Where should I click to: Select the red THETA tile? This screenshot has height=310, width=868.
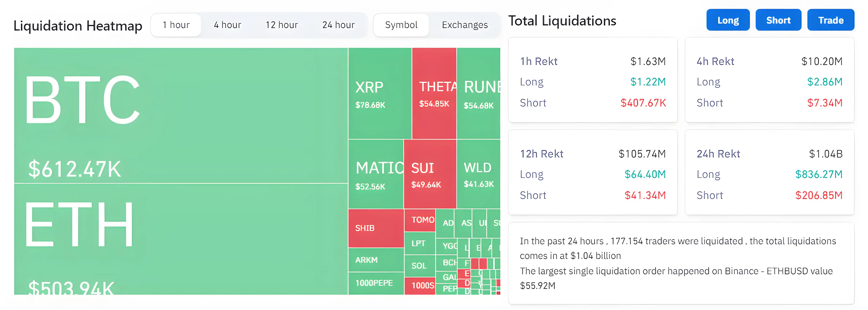434,94
